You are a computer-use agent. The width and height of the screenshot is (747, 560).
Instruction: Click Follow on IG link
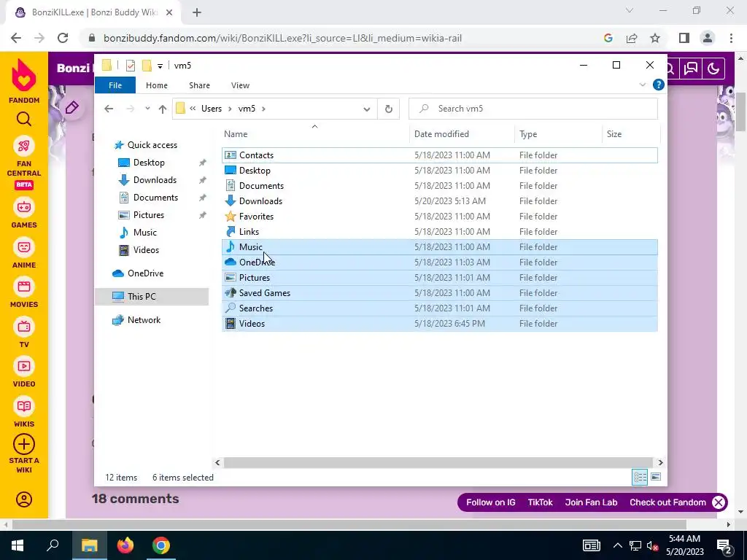pyautogui.click(x=491, y=502)
